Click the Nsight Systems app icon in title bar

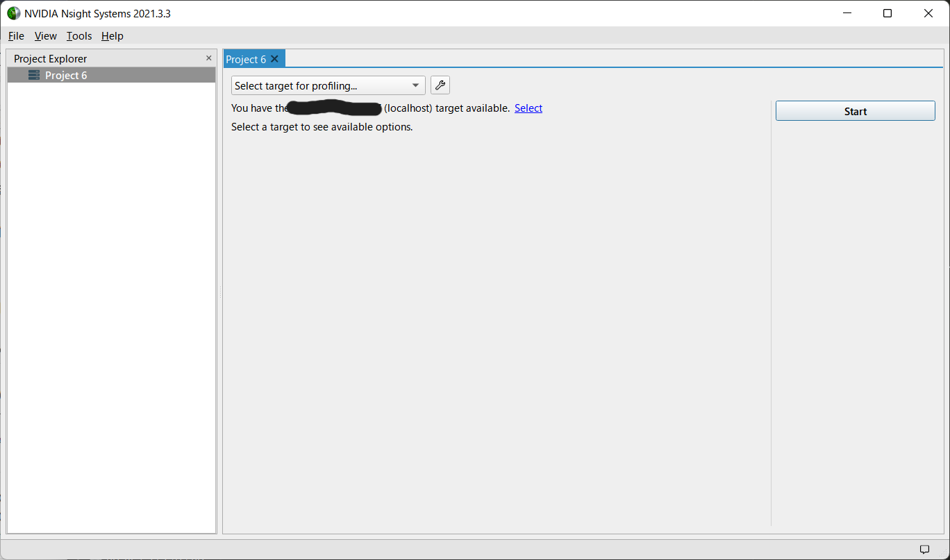(x=14, y=13)
